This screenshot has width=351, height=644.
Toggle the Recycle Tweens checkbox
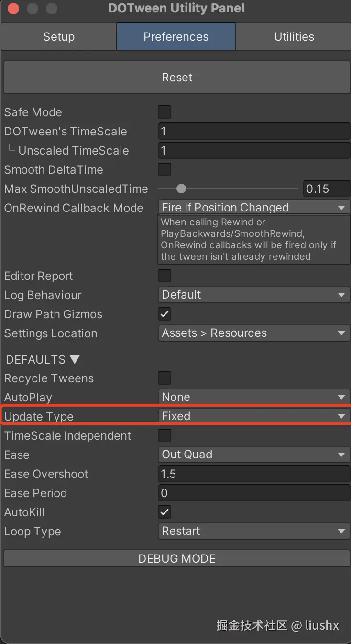[x=165, y=378]
